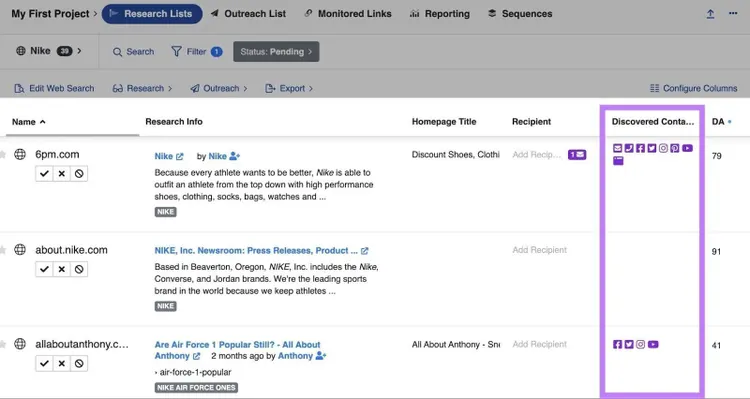Open Pinterest contact icon for 6pm.com
This screenshot has width=750, height=399.
(675, 148)
